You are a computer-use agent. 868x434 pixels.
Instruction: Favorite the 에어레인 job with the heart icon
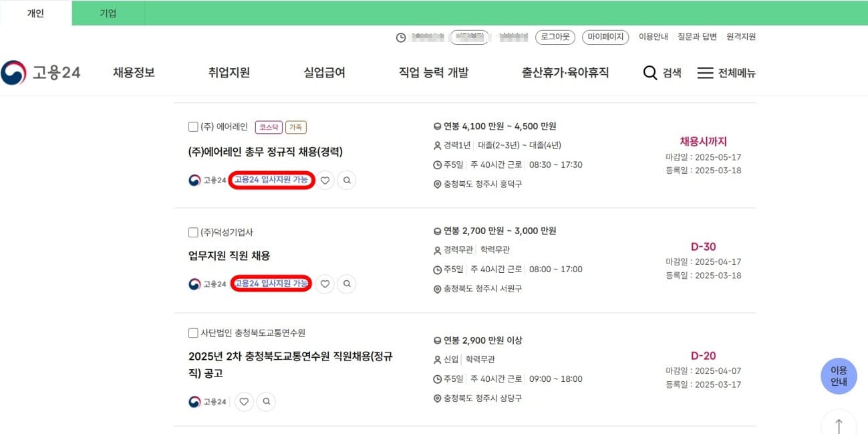coord(325,181)
